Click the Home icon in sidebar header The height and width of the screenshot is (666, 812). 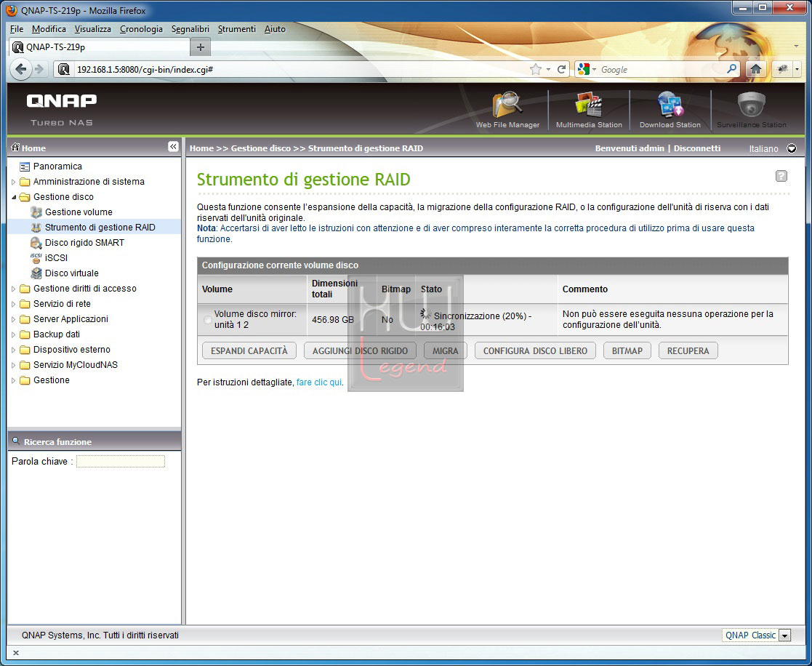tap(15, 148)
